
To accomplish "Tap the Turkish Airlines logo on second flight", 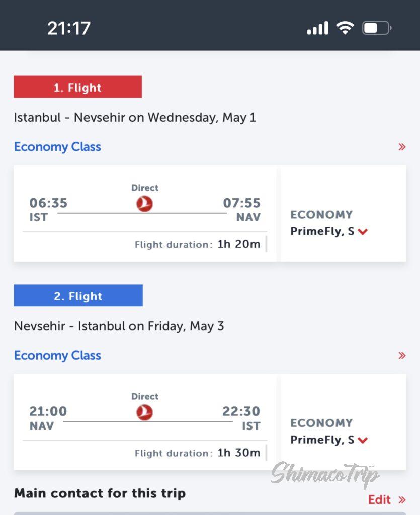I will click(x=145, y=412).
